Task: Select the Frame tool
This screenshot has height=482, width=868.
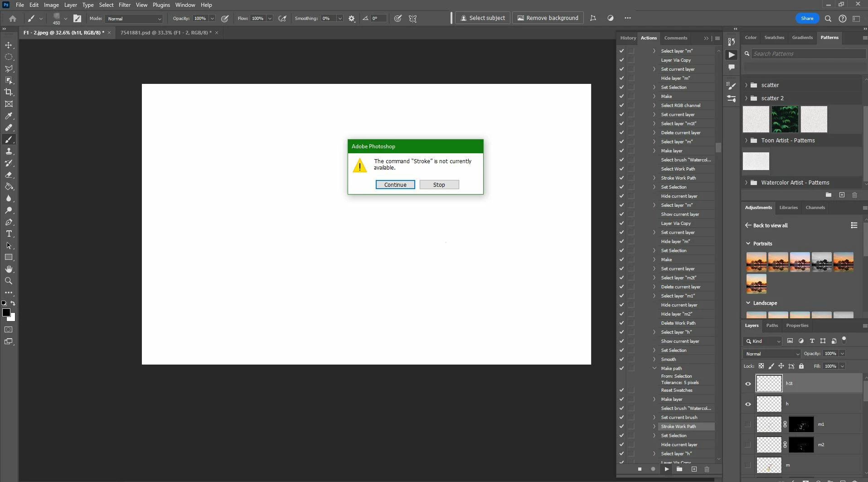Action: 9,104
